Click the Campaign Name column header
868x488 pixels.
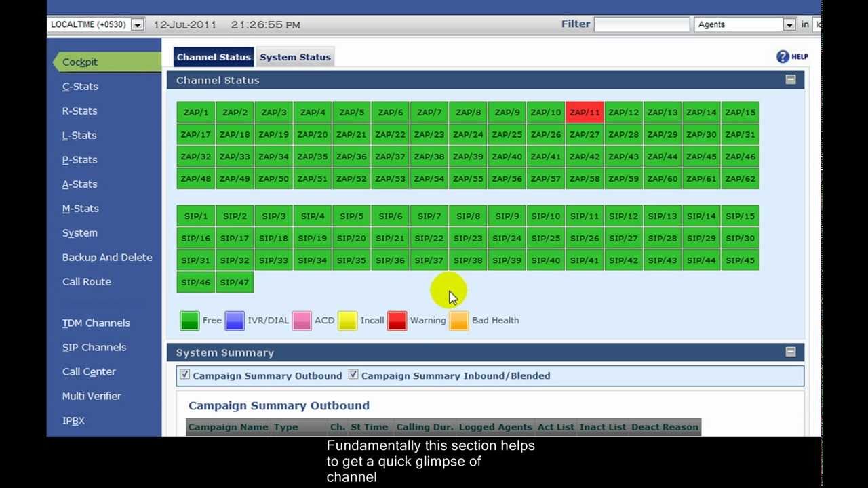[x=229, y=427]
